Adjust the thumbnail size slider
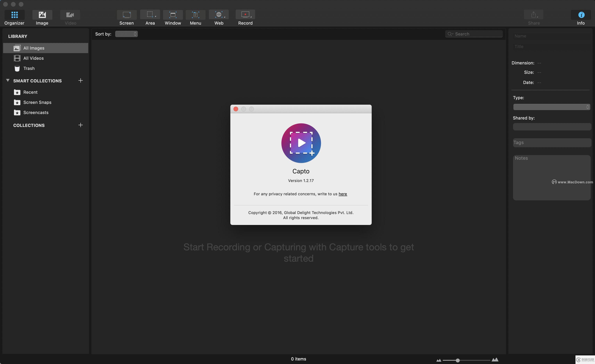The height and width of the screenshot is (364, 595). click(x=457, y=360)
